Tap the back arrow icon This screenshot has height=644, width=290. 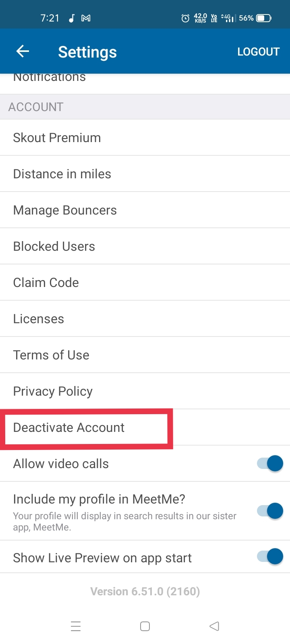coord(23,51)
